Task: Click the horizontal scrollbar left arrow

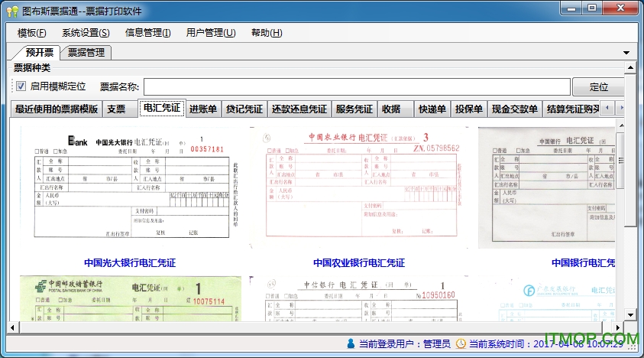Action: 12,327
